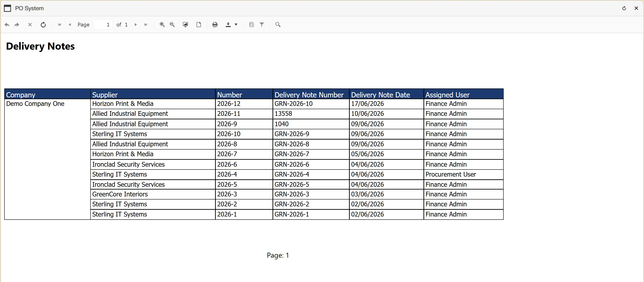Screen dimensions: 644x282
Task: Click the Delivery Notes title
Action: tap(40, 46)
